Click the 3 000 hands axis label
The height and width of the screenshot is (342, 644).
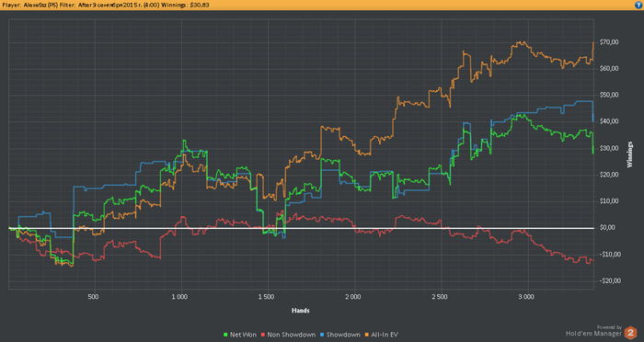[526, 297]
